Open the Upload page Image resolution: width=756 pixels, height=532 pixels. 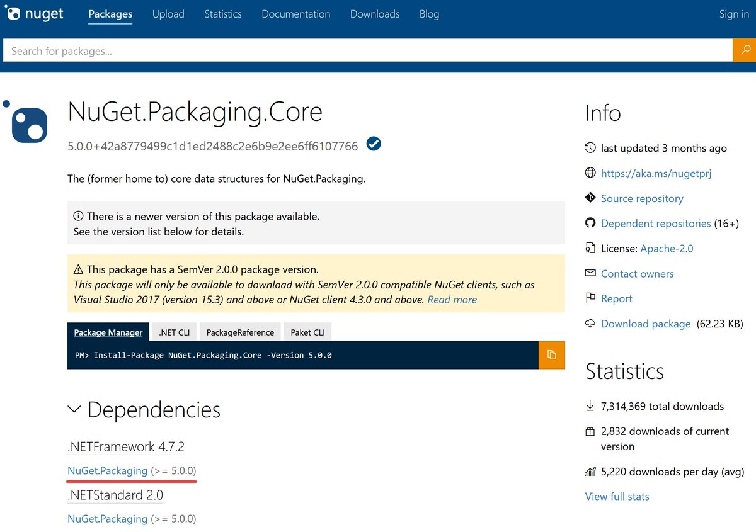tap(168, 14)
